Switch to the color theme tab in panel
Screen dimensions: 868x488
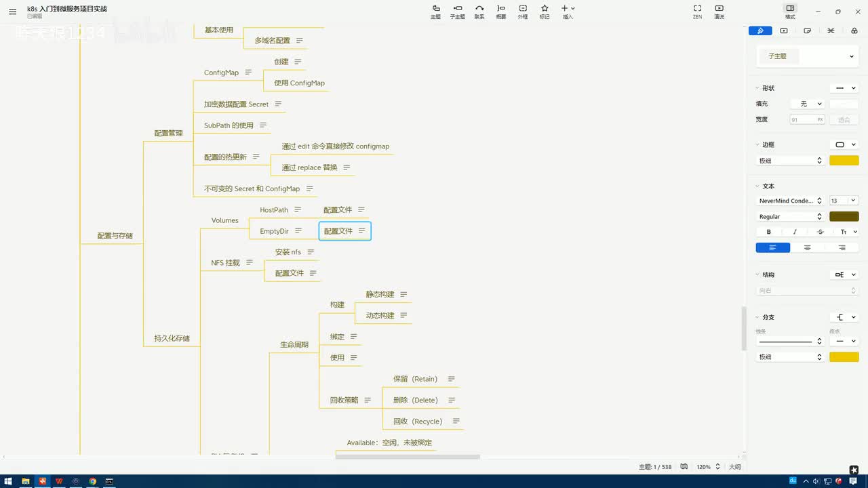tap(854, 30)
